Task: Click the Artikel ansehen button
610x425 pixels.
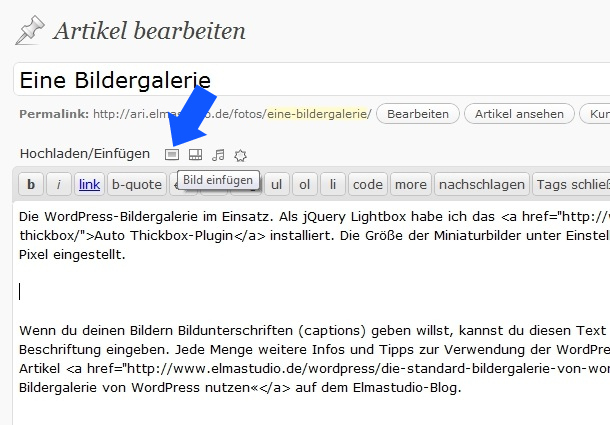Action: click(x=519, y=114)
